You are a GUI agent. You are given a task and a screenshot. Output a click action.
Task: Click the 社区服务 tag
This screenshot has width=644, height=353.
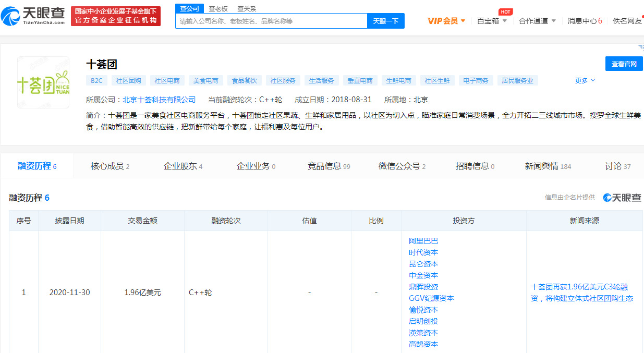pyautogui.click(x=283, y=80)
